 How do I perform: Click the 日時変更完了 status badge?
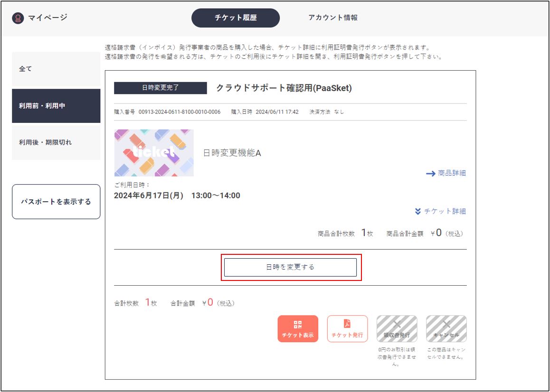click(x=161, y=88)
